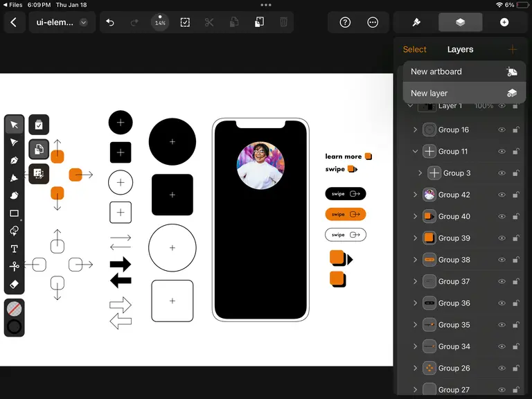
Task: Tap the Paste icon in top bar
Action: 259,22
